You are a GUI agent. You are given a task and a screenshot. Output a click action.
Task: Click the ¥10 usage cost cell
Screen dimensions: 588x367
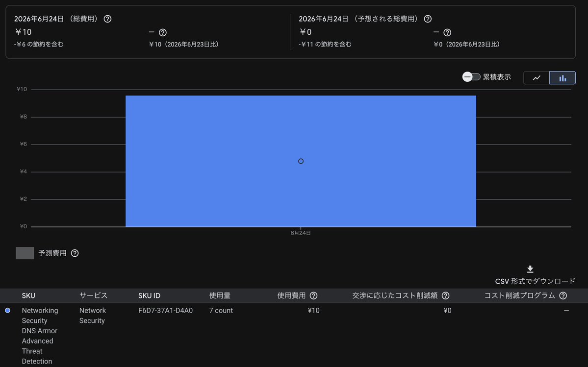[x=313, y=311]
